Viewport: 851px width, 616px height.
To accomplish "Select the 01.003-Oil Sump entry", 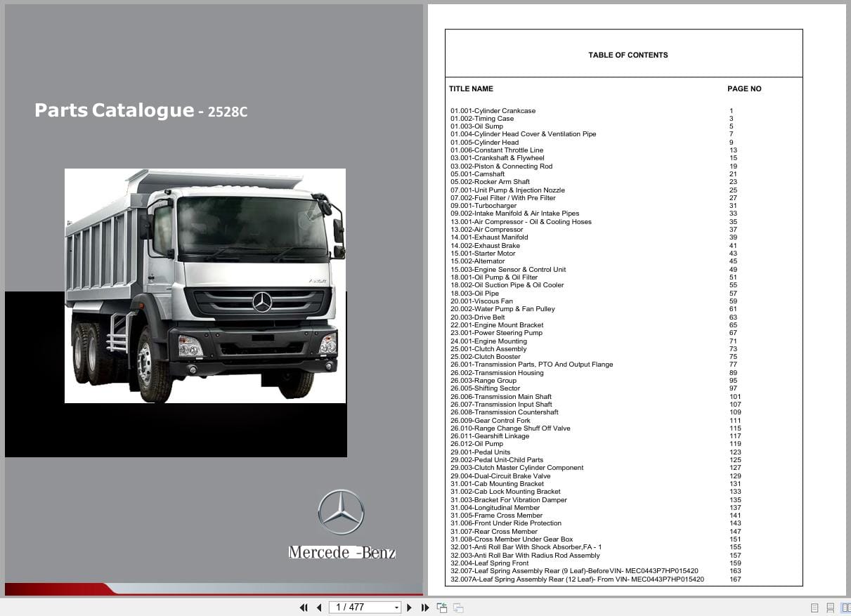I will (476, 126).
